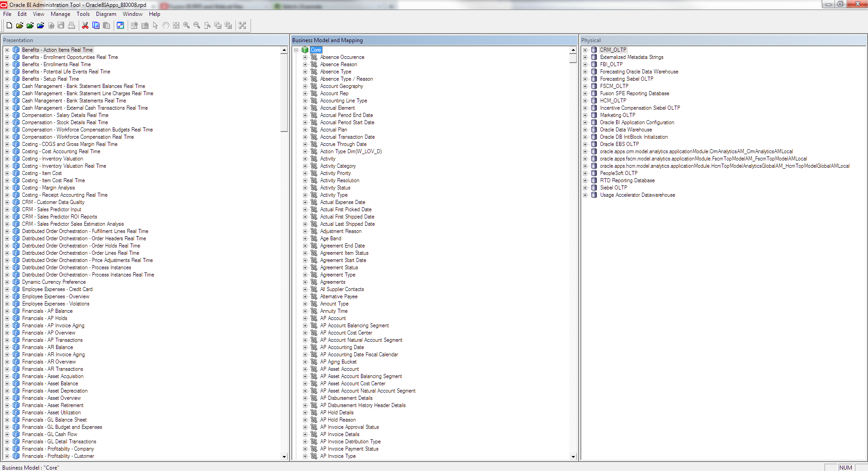Expand Costing - Margin Analysis subject area
The width and height of the screenshot is (868, 471).
point(7,188)
